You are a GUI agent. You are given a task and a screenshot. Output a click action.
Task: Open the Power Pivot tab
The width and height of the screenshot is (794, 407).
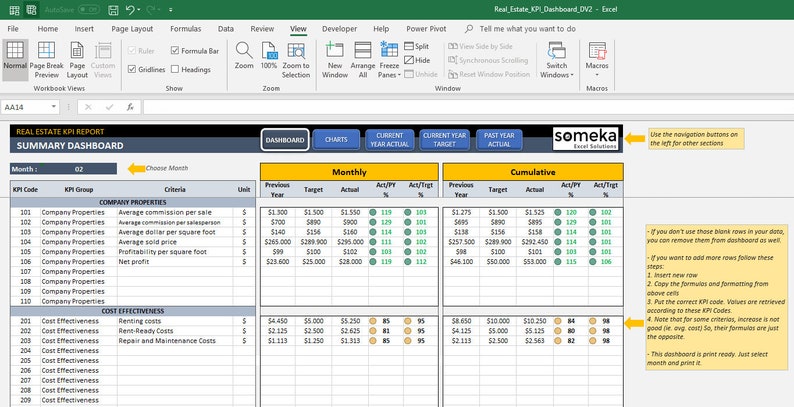pyautogui.click(x=426, y=29)
